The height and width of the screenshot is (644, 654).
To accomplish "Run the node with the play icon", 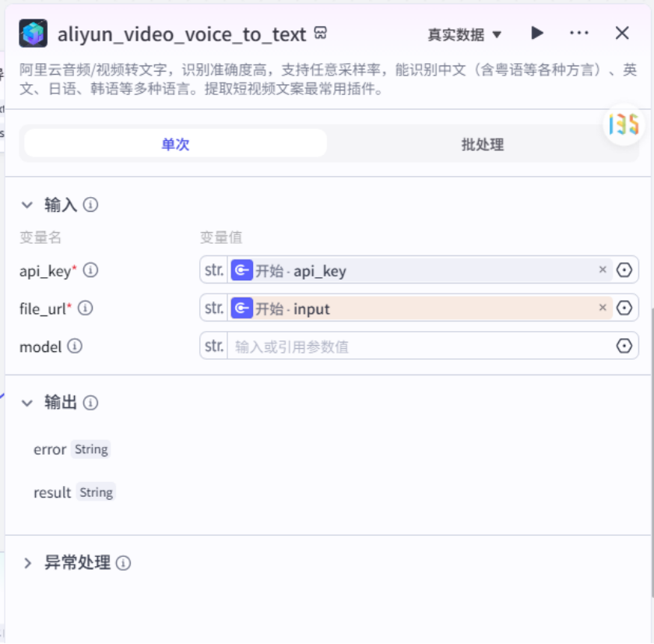I will pyautogui.click(x=536, y=33).
